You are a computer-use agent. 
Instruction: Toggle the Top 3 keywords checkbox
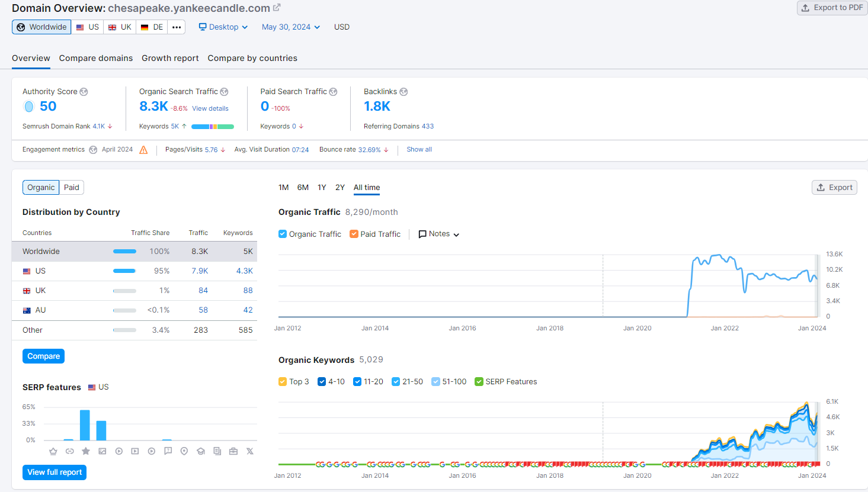283,382
